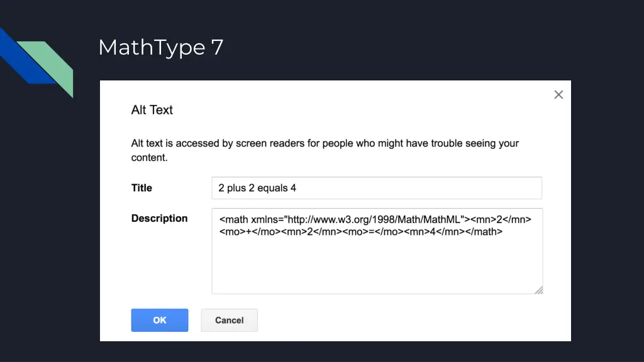Click the second line of MathML code
This screenshot has height=362, width=644.
click(x=360, y=232)
